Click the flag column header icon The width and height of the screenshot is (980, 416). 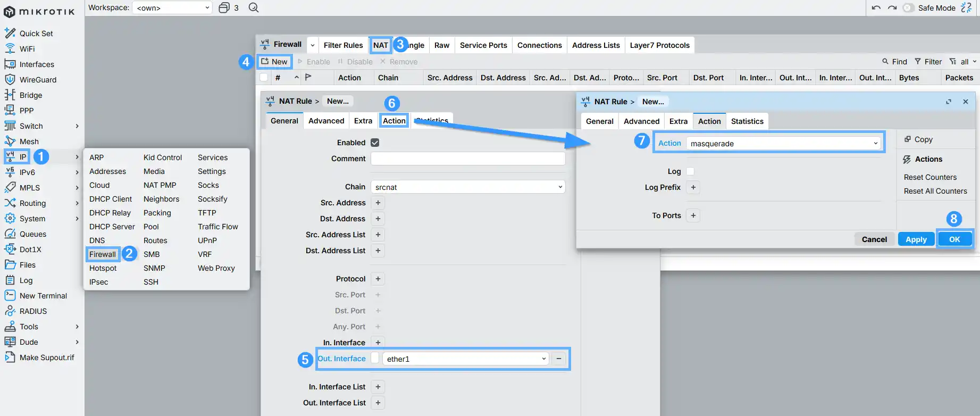click(308, 77)
